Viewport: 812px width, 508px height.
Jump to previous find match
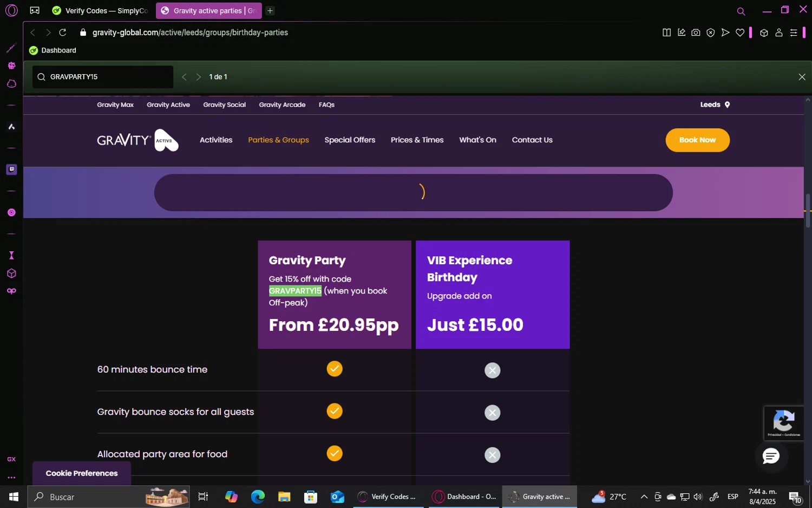point(184,77)
